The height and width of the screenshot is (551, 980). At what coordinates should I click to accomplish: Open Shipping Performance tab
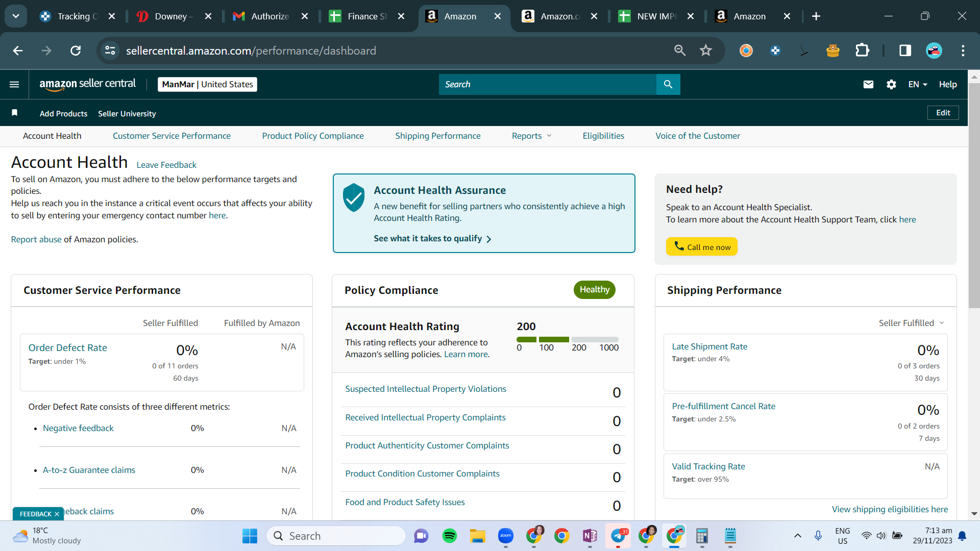438,136
